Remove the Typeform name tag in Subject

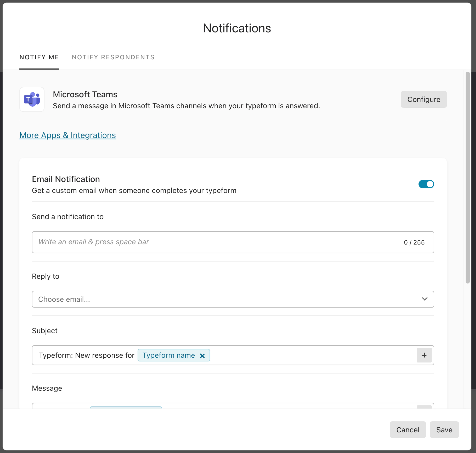pos(202,356)
